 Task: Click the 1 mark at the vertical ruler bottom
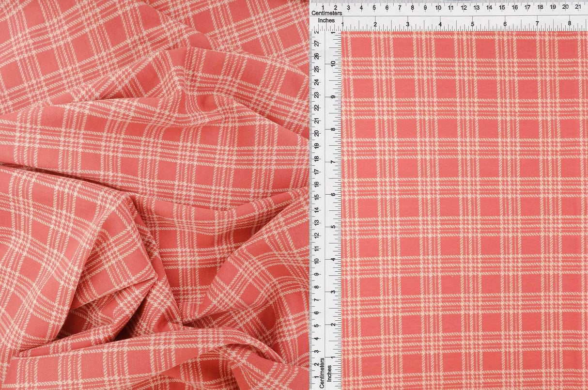(316, 377)
